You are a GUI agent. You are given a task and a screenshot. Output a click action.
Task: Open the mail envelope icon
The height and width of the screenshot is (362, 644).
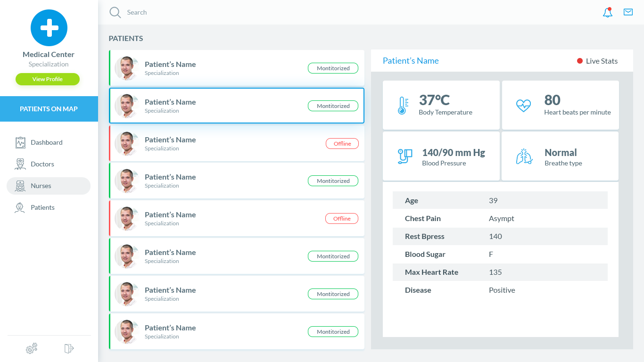coord(628,12)
